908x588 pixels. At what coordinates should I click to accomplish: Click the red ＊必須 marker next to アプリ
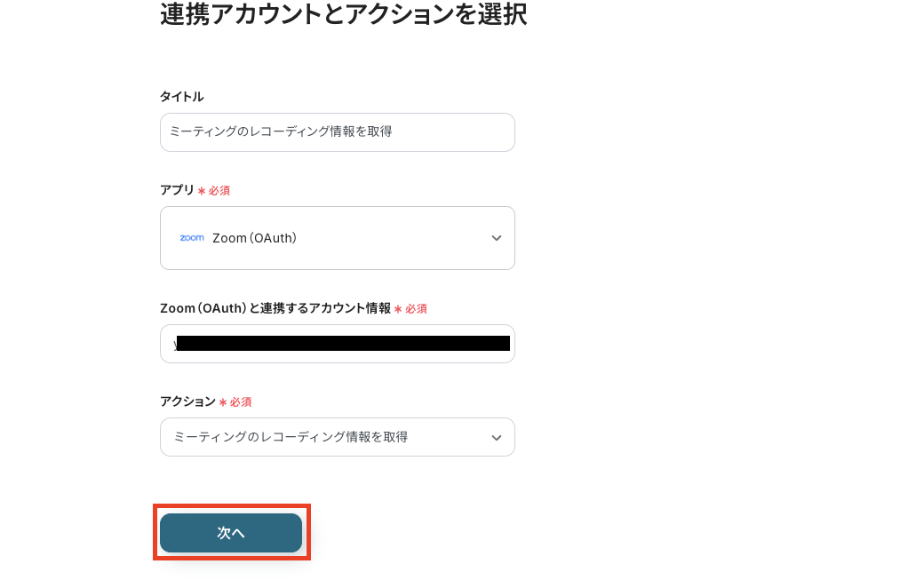[216, 190]
